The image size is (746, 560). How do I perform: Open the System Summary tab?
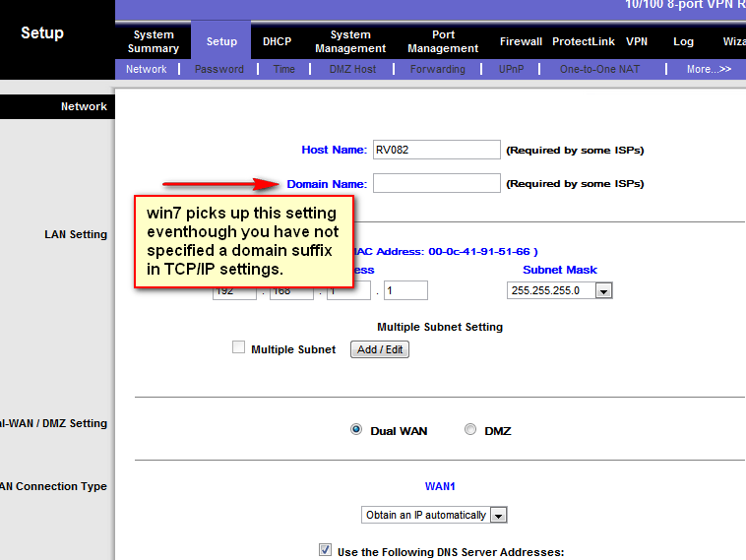coord(154,41)
